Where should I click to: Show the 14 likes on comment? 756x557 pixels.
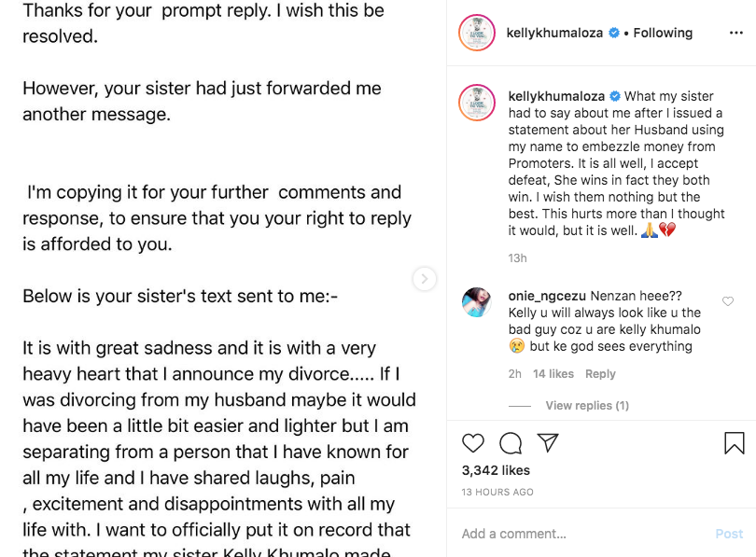click(x=553, y=374)
